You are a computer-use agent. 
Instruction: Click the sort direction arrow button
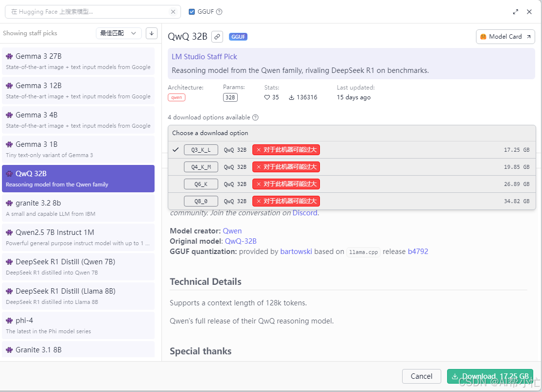click(152, 33)
